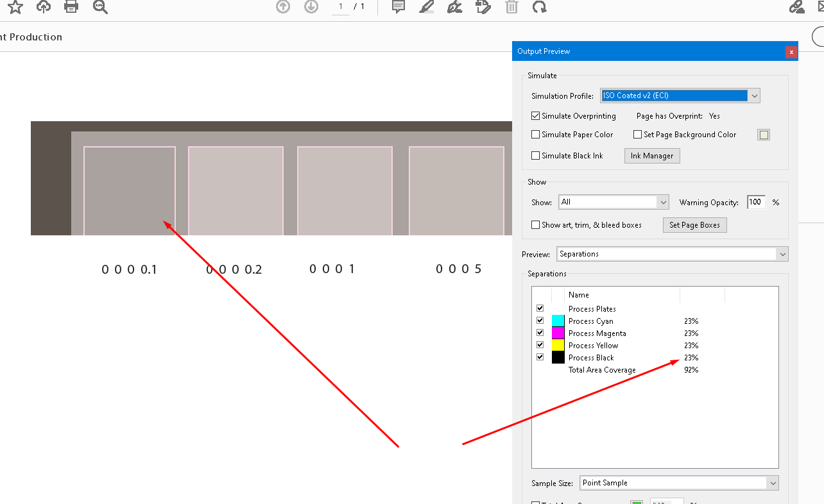Viewport: 824px width, 504px height.
Task: Select the highlighter pen tool
Action: pos(426,7)
